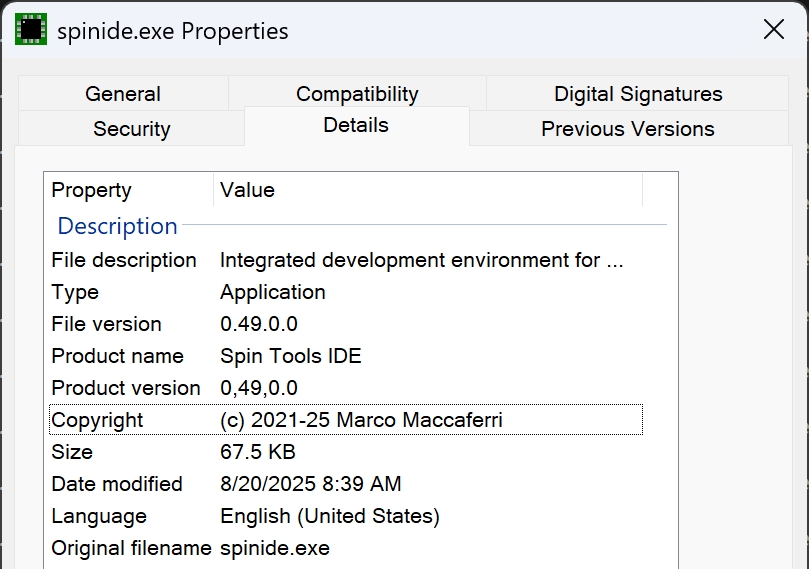809x569 pixels.
Task: Click the '67.5 KB' size value
Action: [x=257, y=452]
